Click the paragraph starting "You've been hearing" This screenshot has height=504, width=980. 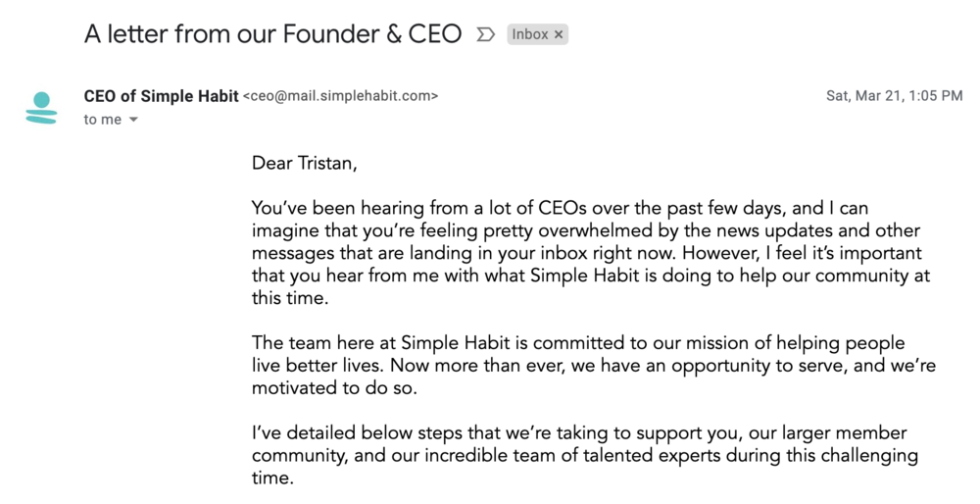tap(591, 253)
